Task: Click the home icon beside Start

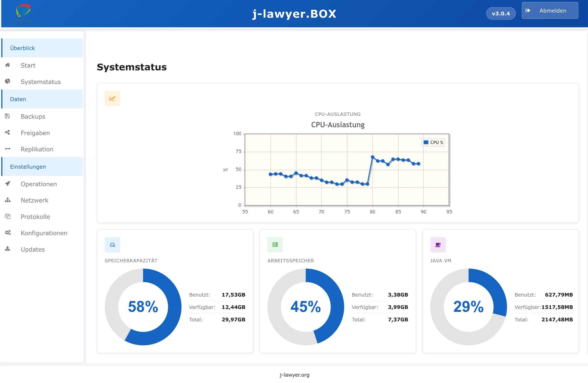Action: (x=8, y=65)
